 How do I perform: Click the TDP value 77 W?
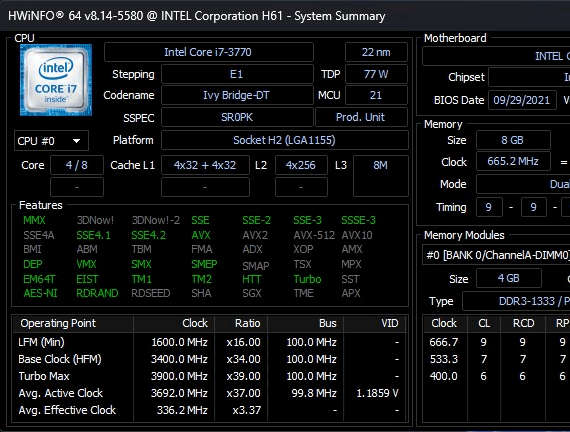point(376,74)
